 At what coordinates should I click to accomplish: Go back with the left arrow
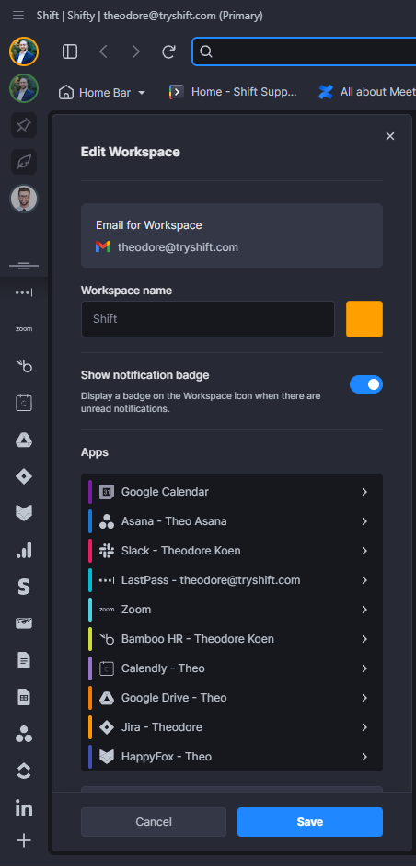click(103, 51)
